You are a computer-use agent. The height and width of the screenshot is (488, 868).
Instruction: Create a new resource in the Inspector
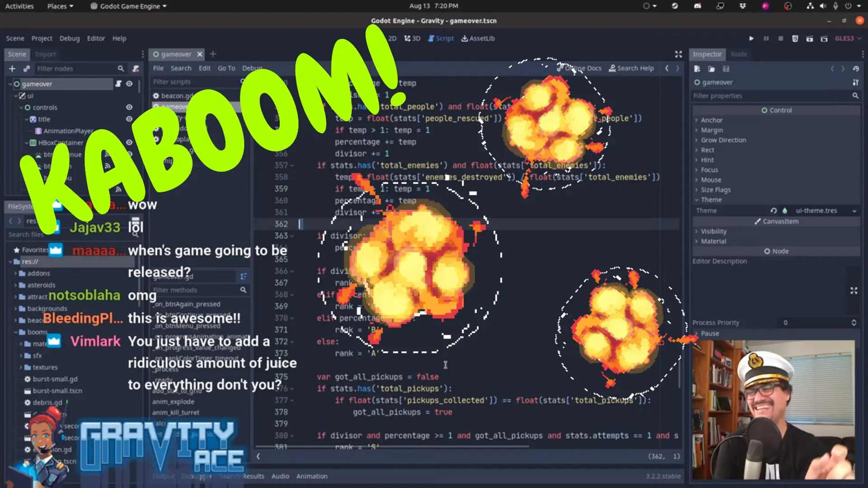point(696,69)
